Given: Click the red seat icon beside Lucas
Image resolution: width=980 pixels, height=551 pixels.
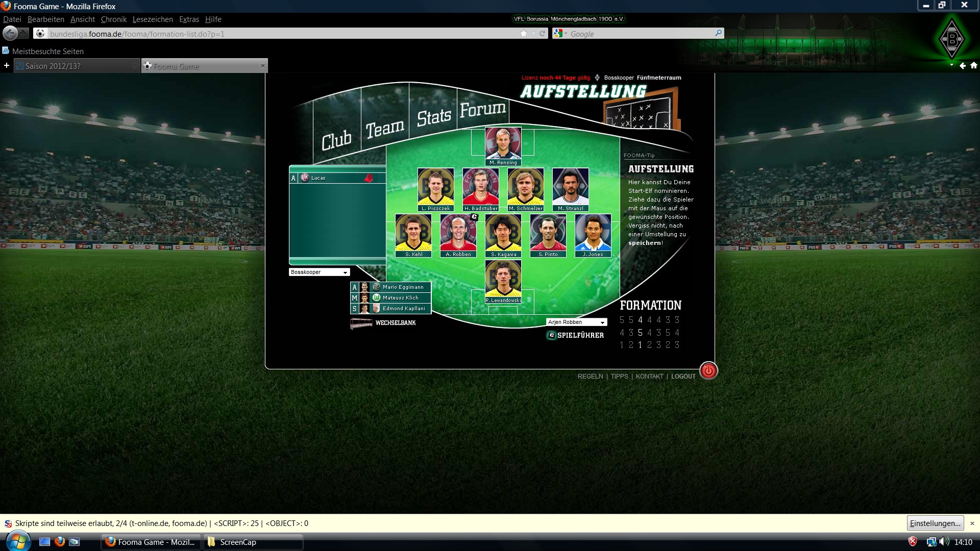Looking at the screenshot, I should (x=369, y=178).
